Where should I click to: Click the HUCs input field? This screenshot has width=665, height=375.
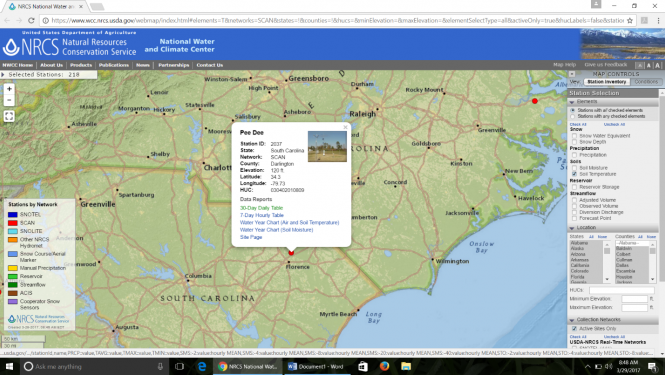621,290
